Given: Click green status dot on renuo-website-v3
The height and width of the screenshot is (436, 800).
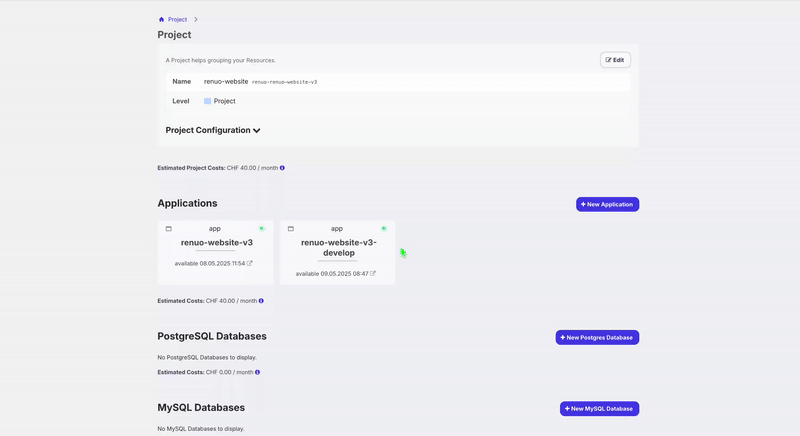Looking at the screenshot, I should click(262, 228).
